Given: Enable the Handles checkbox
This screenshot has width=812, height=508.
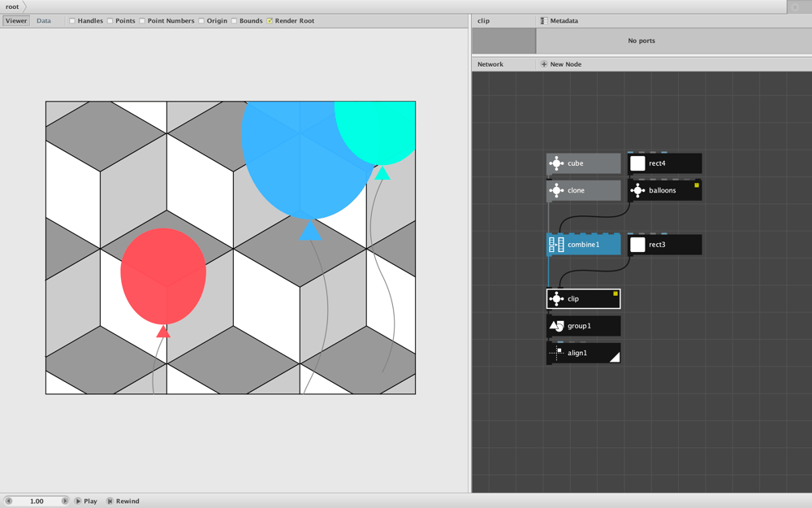Looking at the screenshot, I should point(72,21).
